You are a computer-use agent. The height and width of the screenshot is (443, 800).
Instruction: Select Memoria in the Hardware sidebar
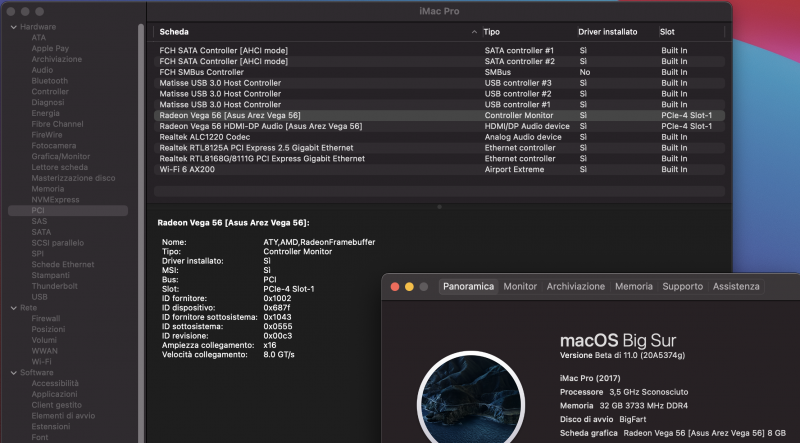tap(48, 189)
